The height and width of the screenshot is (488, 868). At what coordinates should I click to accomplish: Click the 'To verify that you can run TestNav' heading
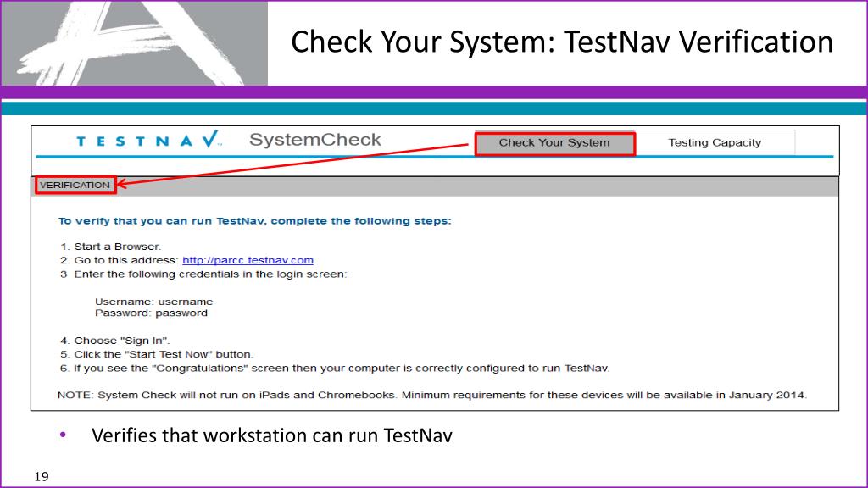254,221
